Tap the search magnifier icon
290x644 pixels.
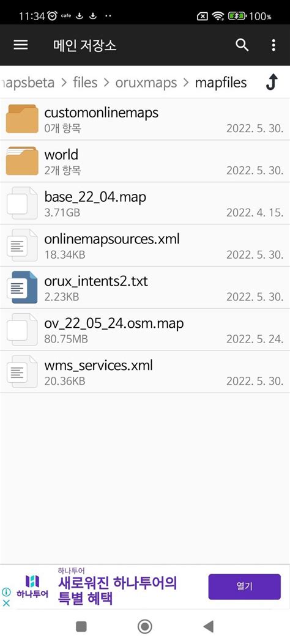tap(242, 45)
